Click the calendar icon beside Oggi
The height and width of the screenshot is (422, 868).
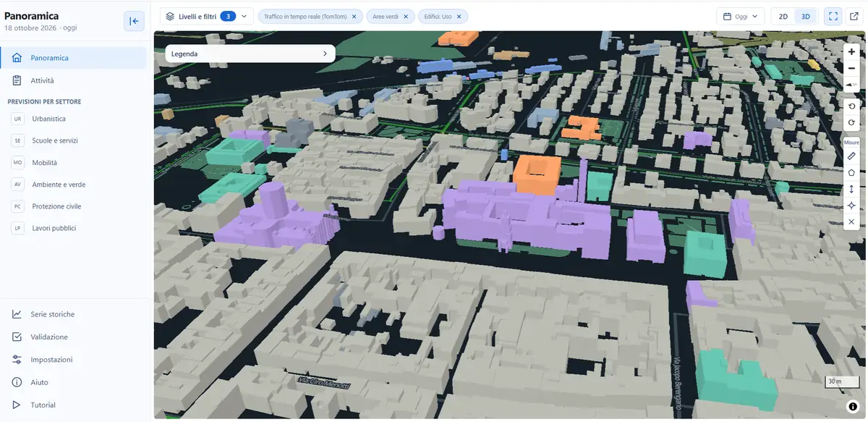(728, 16)
